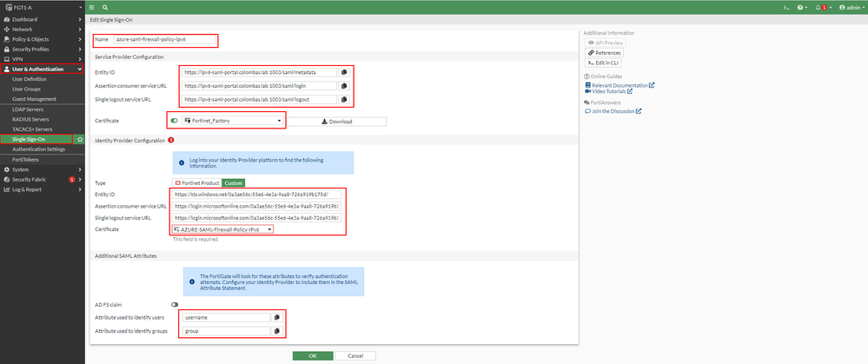Image resolution: width=868 pixels, height=364 pixels.
Task: Click the SP Assertion consumer service URL field
Action: pyautogui.click(x=259, y=86)
